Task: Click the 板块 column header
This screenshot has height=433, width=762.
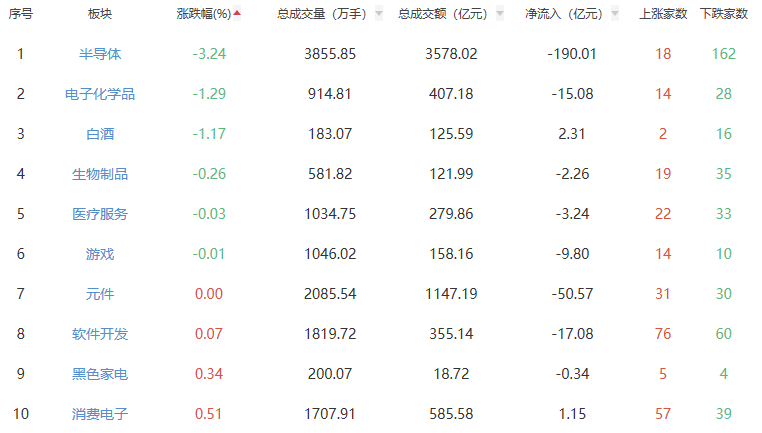Action: (x=100, y=14)
